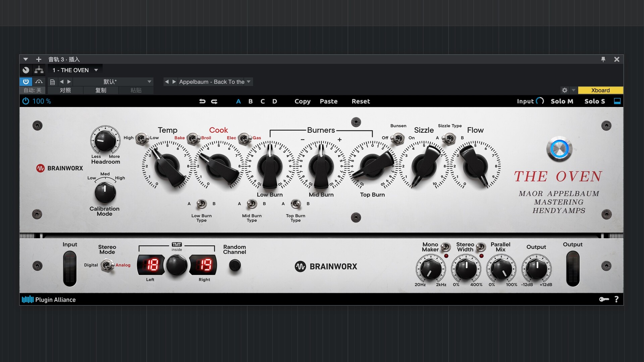The height and width of the screenshot is (362, 644).
Task: Flip the Top Burn Type A/B switch
Action: click(x=296, y=203)
